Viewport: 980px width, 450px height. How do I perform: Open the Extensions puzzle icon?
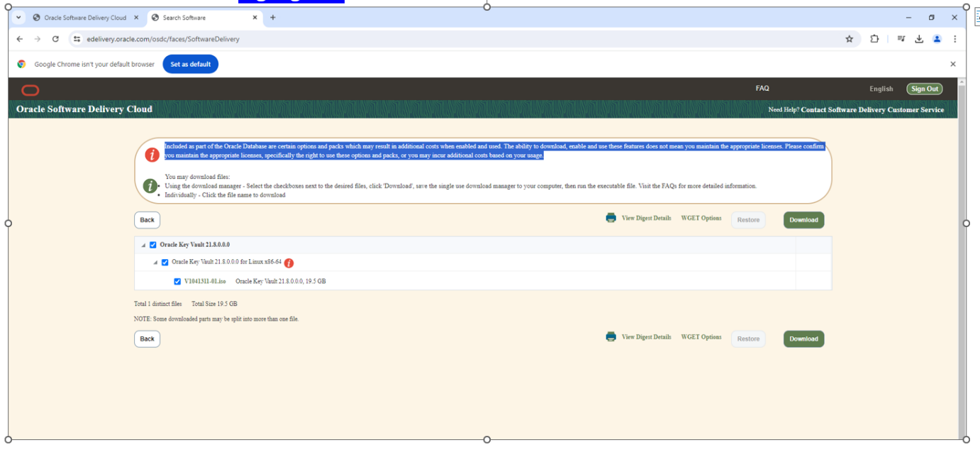(874, 39)
